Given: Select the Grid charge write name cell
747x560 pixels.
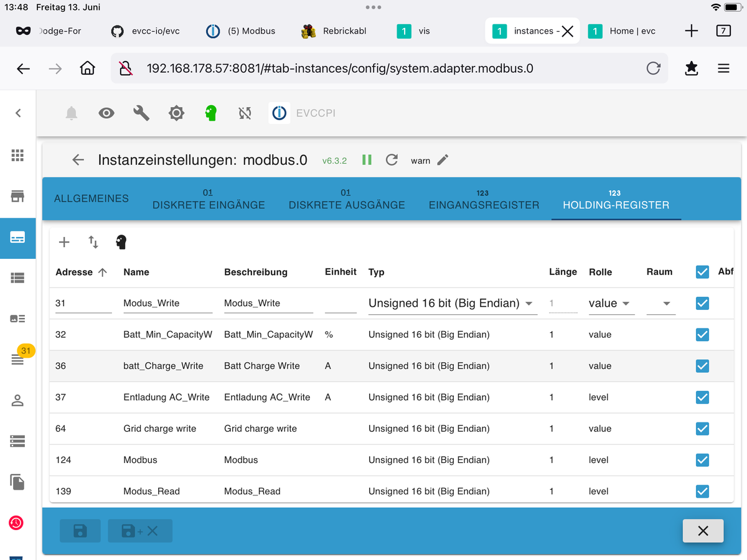Looking at the screenshot, I should (x=160, y=429).
